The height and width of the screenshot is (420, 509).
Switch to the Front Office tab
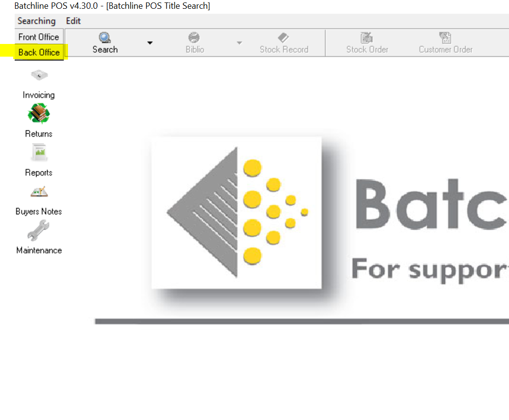coord(39,37)
